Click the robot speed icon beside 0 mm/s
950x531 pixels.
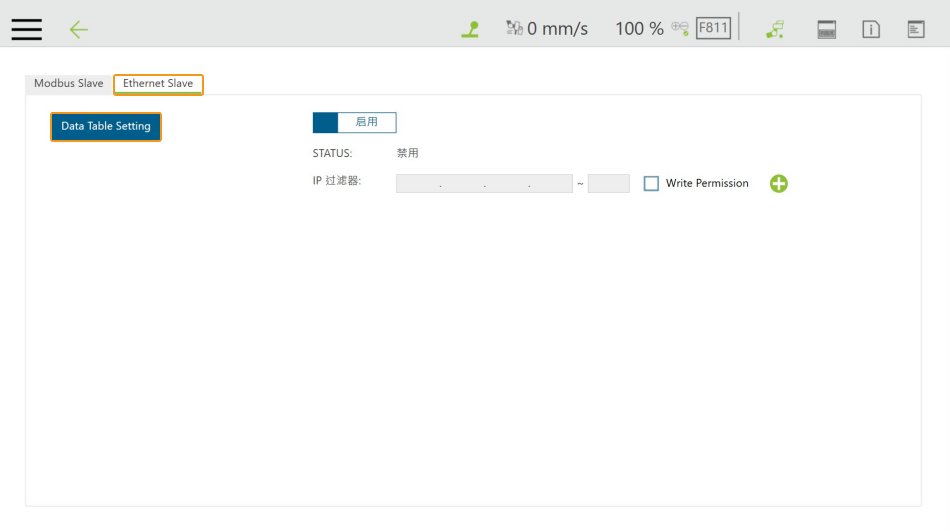pyautogui.click(x=514, y=28)
